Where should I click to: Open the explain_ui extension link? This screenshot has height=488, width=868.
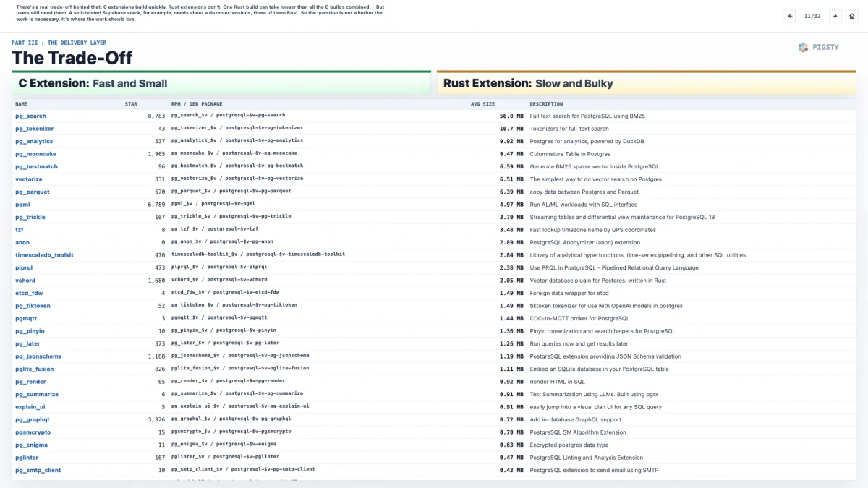[x=30, y=407]
